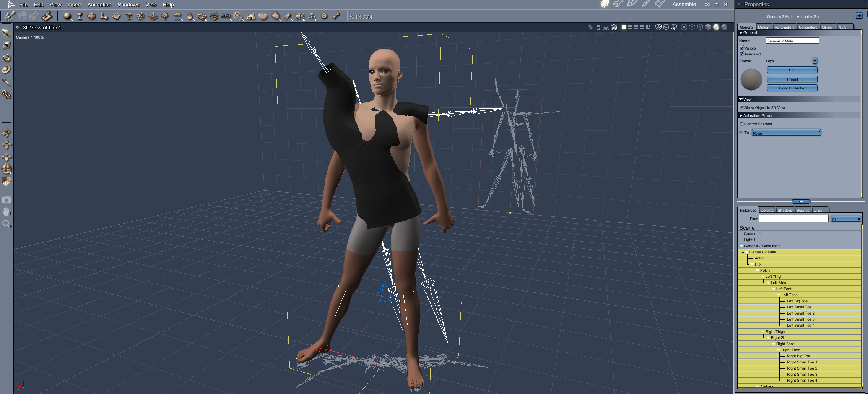Select the Bone tool in left toolbar
The height and width of the screenshot is (394, 868).
click(x=6, y=82)
